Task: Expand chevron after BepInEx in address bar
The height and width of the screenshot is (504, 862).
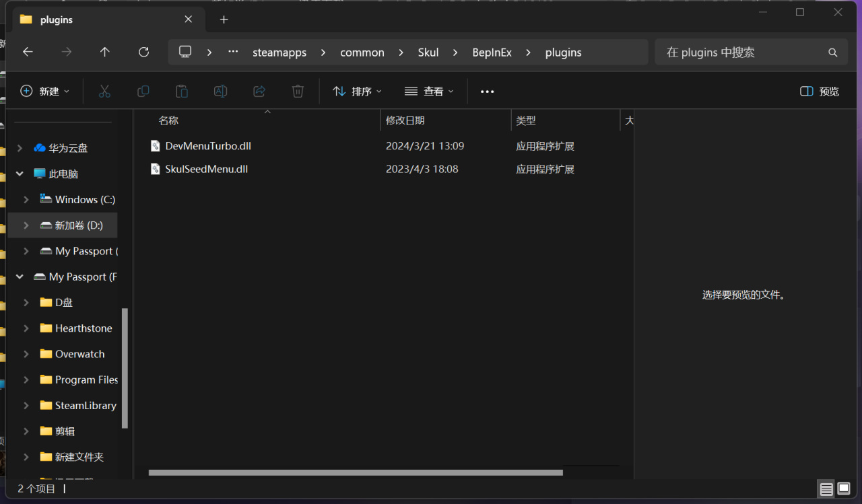Action: 529,52
